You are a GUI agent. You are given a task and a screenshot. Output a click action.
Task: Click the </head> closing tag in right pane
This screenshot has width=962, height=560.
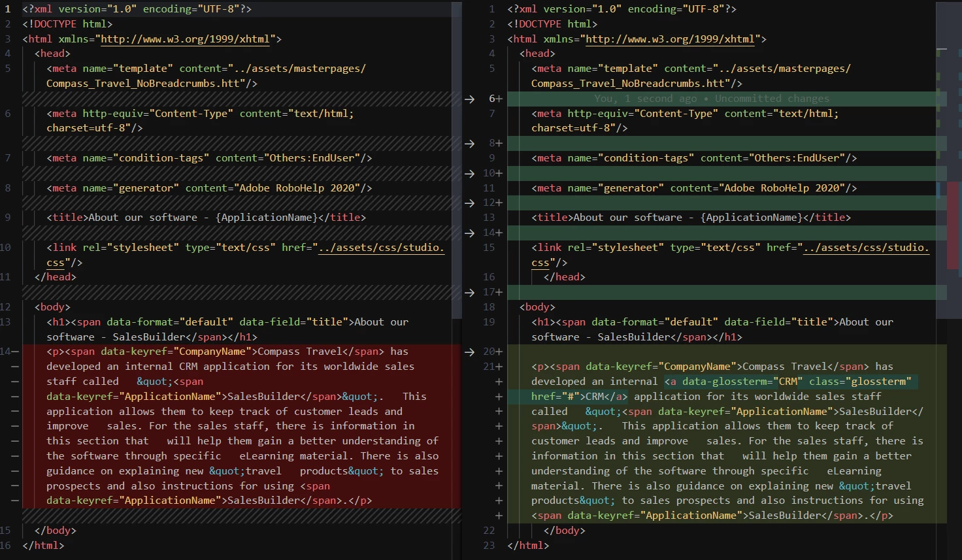click(564, 277)
